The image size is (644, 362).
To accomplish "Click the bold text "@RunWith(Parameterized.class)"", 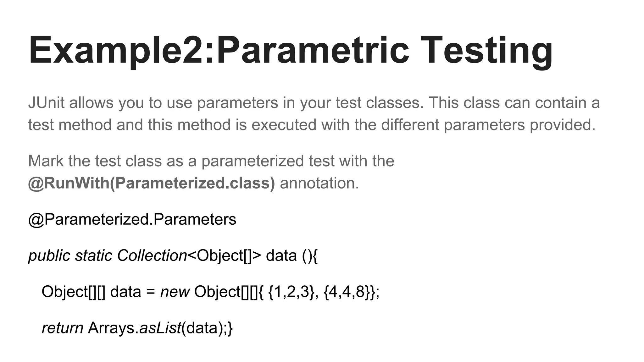I will tap(151, 183).
